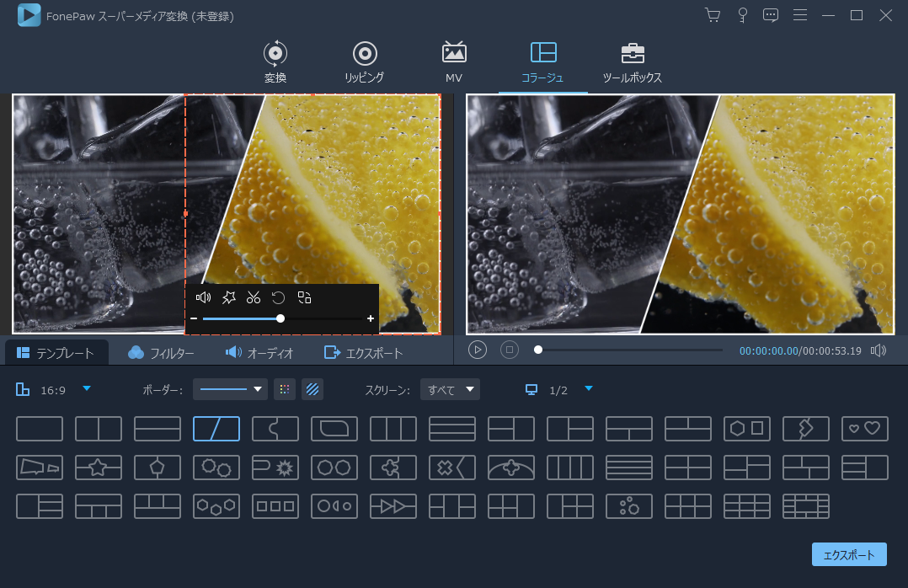Click the replace clip swap icon

coord(305,297)
